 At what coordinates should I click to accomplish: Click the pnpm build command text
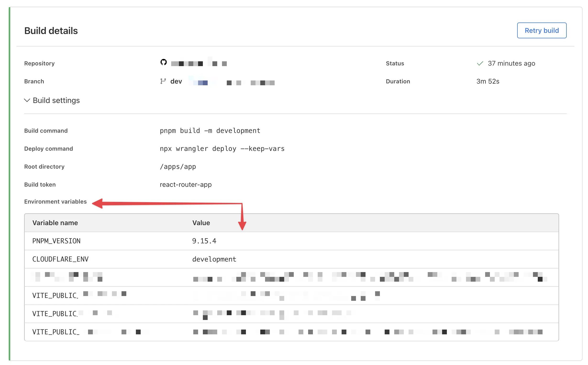210,131
